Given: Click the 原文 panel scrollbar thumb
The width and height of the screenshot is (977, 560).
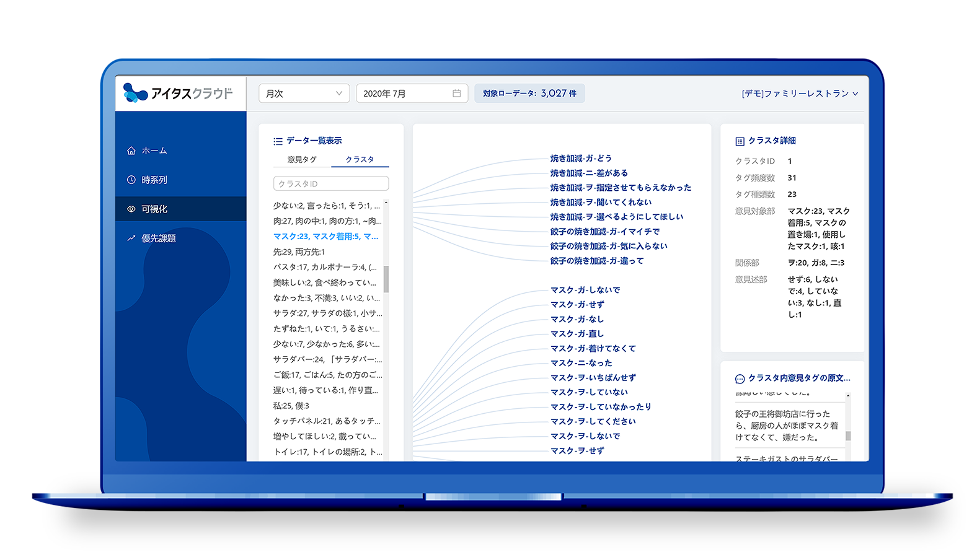Looking at the screenshot, I should click(x=848, y=435).
